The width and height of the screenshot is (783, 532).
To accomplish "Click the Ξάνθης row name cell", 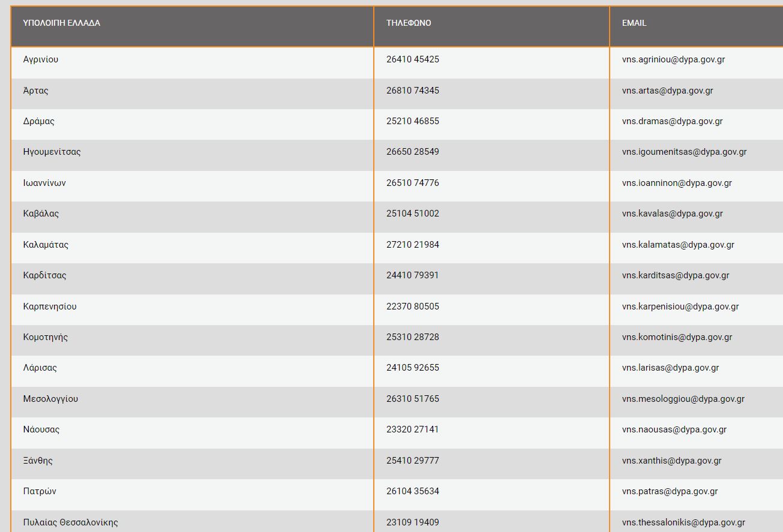I will point(38,461).
